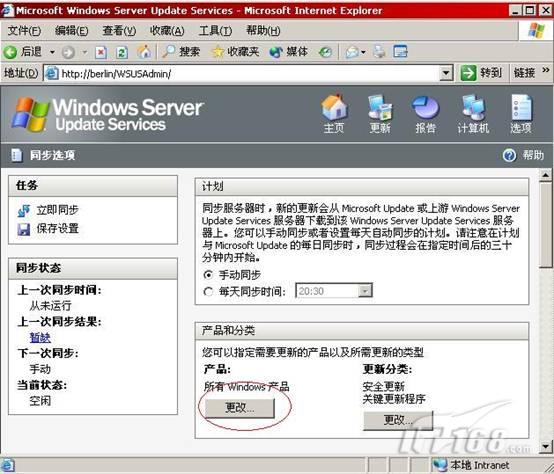Expand the 20:30 sync time dropdown
Image resolution: width=554 pixels, height=474 pixels.
coord(364,291)
